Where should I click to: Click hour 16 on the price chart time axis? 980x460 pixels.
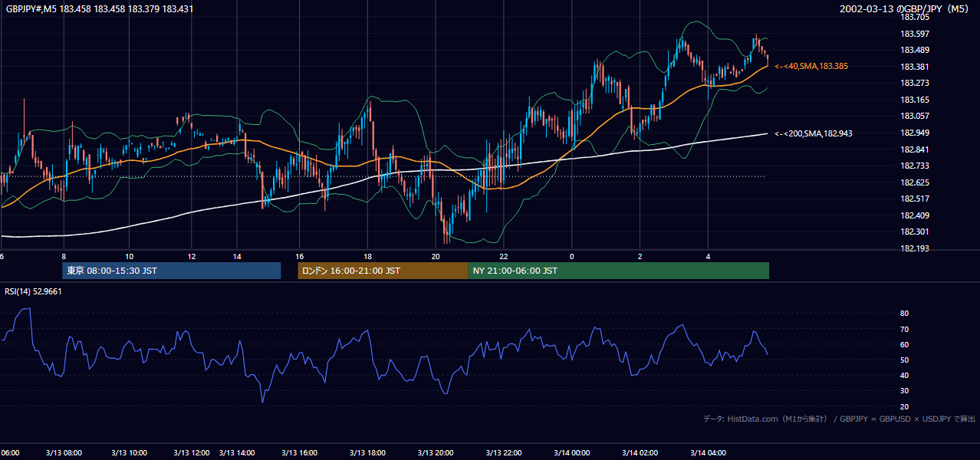[x=300, y=257]
